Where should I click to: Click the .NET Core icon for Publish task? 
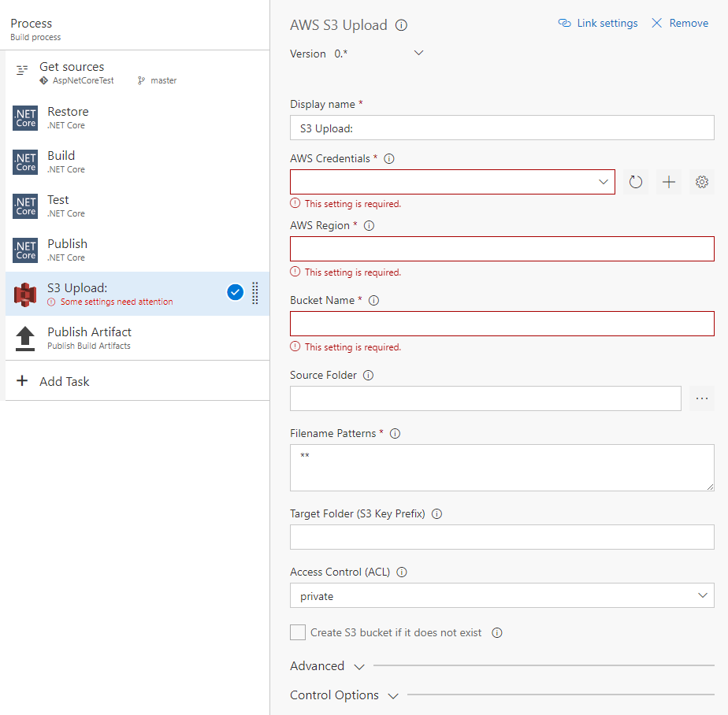tap(25, 250)
